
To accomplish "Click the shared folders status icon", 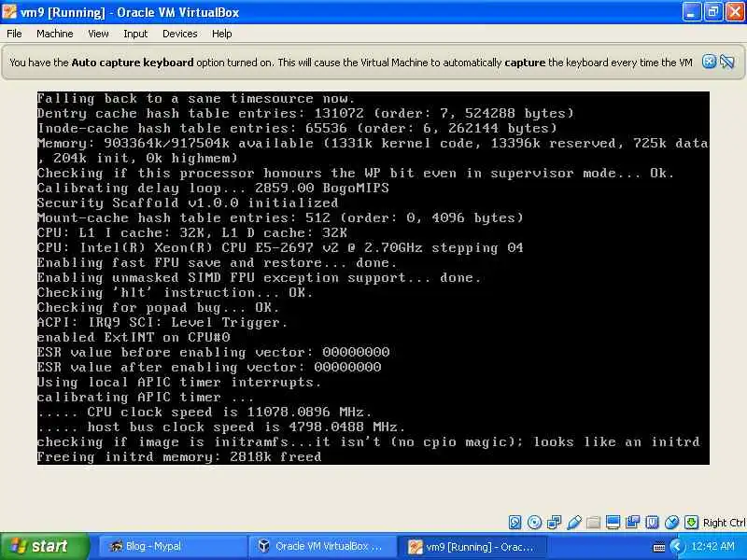I will pos(593,523).
